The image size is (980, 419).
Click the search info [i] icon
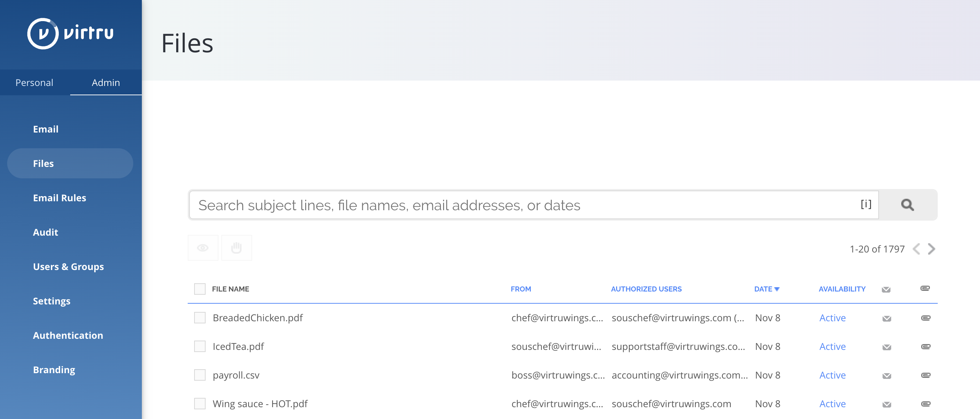(x=866, y=204)
